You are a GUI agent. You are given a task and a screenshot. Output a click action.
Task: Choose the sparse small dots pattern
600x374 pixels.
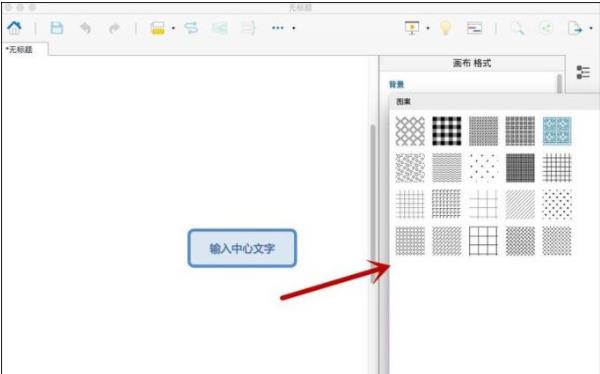483,168
